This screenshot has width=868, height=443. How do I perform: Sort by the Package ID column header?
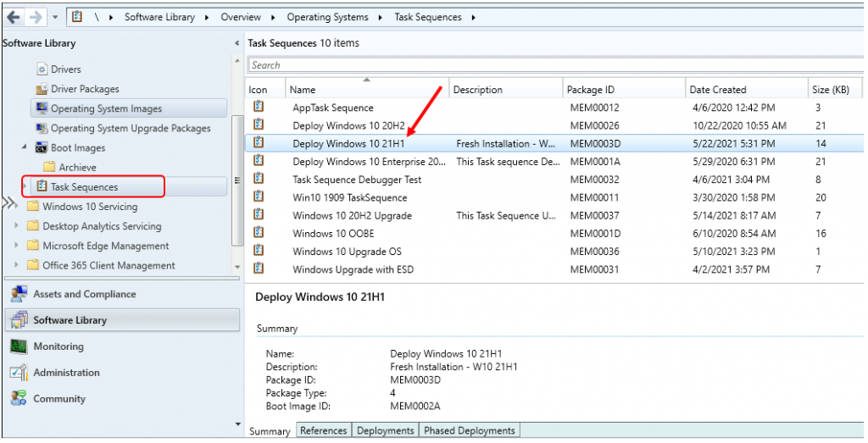pos(623,89)
